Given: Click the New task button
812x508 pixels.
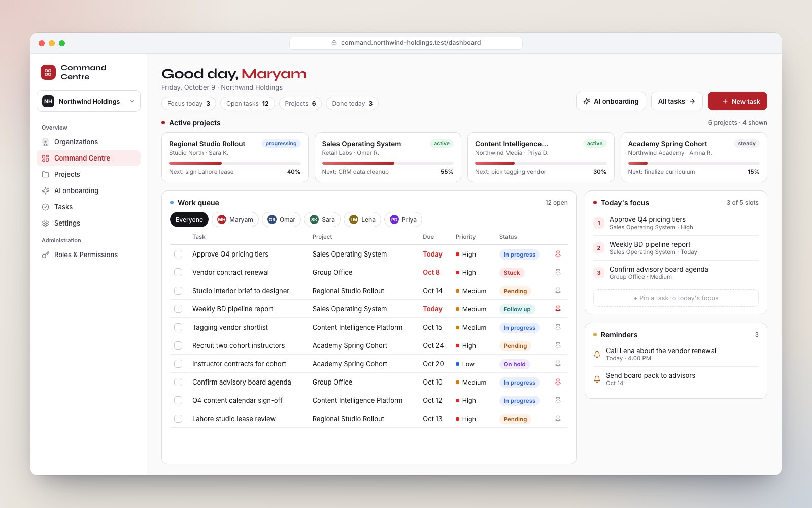Looking at the screenshot, I should click(737, 101).
